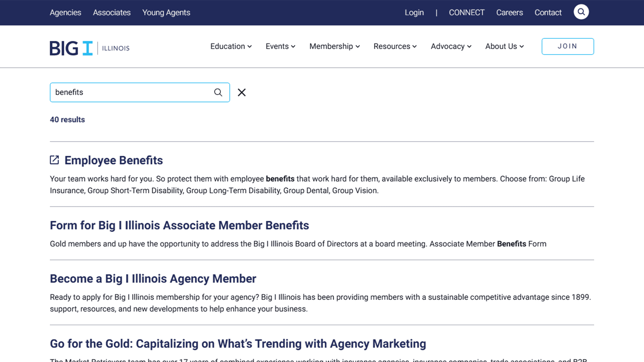Click the JOIN button
644x362 pixels.
[x=567, y=46]
